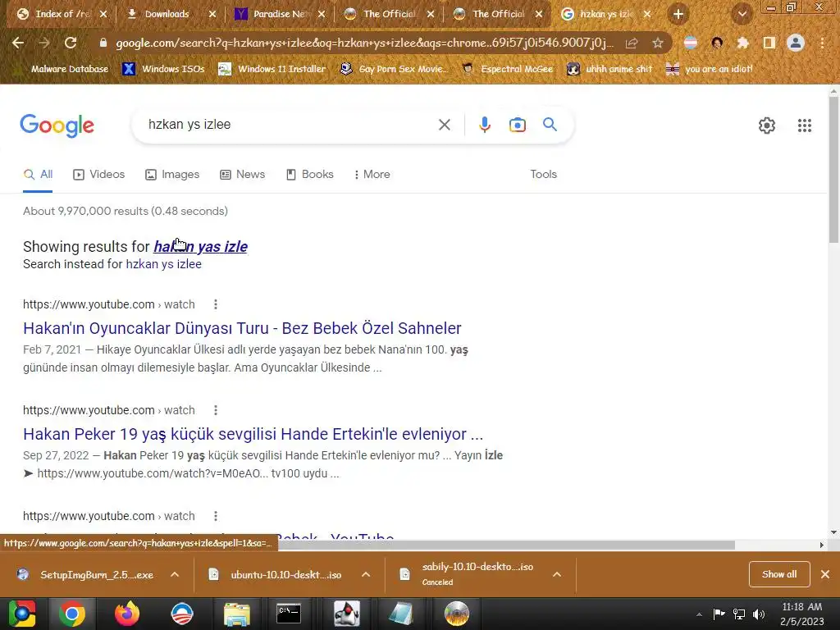Open a new browser tab

[678, 14]
